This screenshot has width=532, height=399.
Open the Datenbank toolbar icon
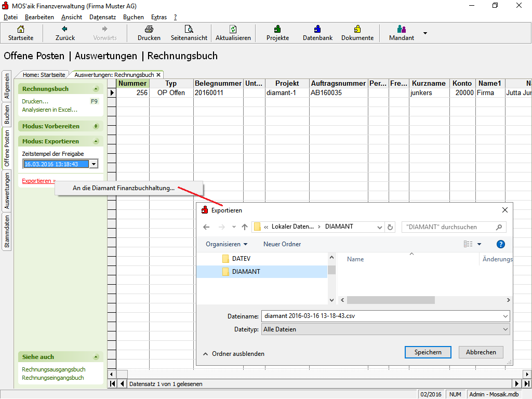coord(317,30)
